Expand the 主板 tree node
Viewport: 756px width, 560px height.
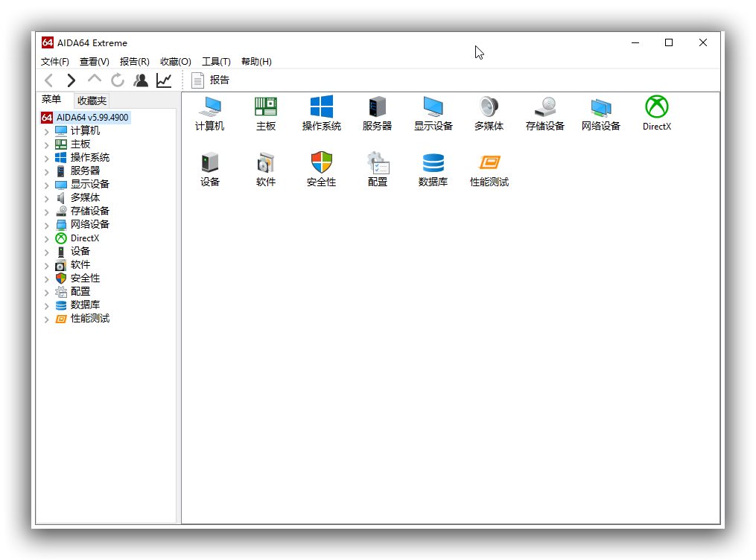[x=47, y=144]
